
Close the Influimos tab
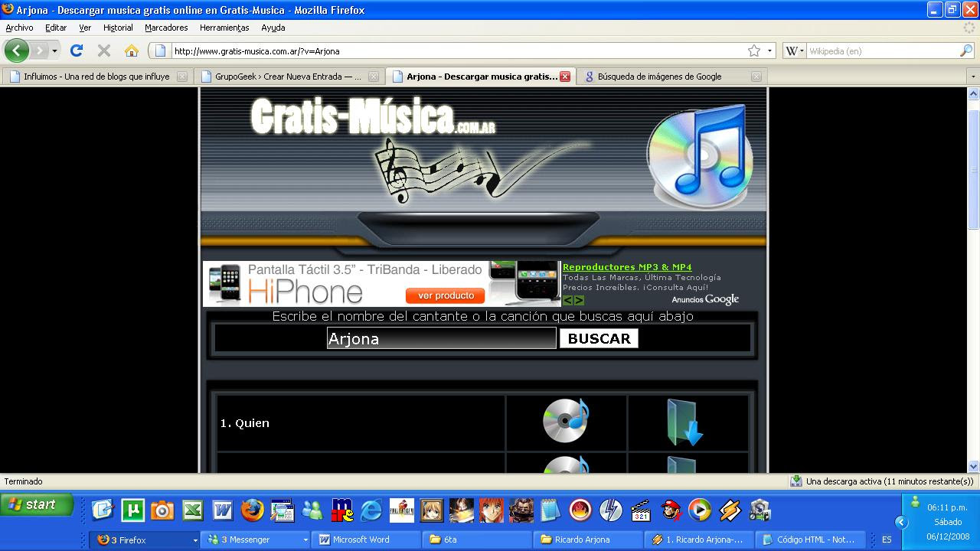(182, 77)
